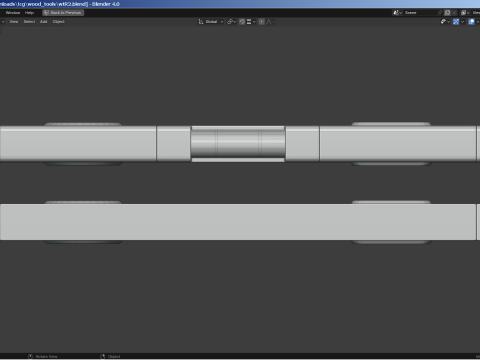Toggle snapping magnet icon
480x360 pixels.
[242, 22]
